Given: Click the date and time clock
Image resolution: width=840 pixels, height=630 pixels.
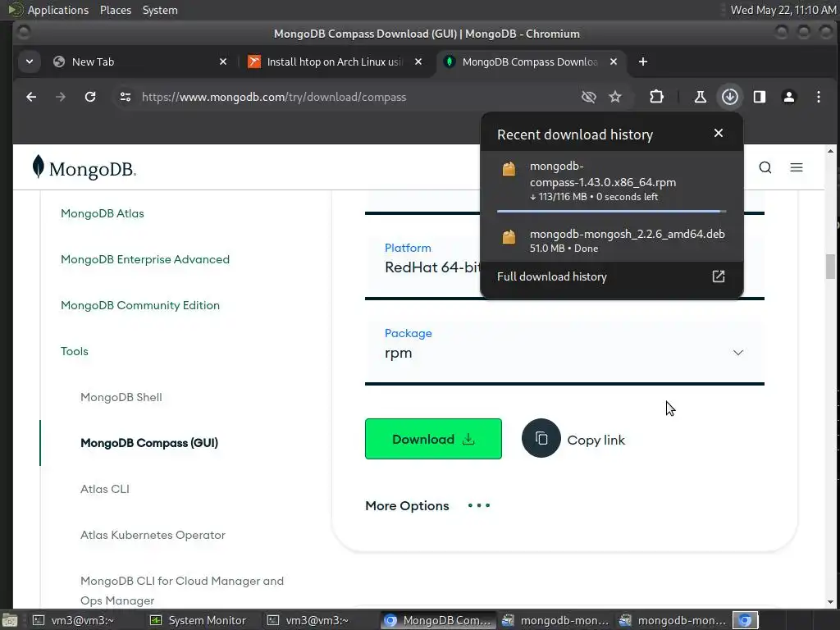Looking at the screenshot, I should click(x=783, y=10).
